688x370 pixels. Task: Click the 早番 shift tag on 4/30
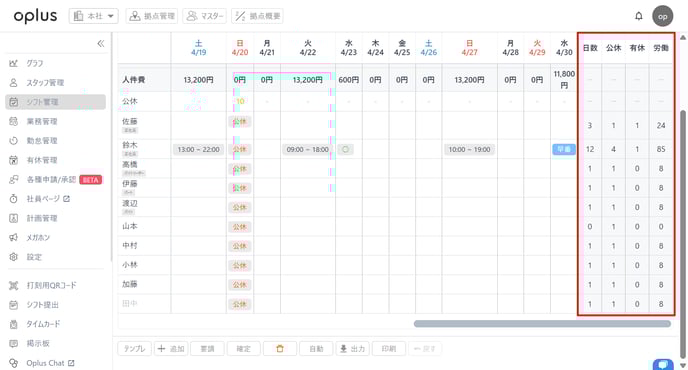point(564,149)
